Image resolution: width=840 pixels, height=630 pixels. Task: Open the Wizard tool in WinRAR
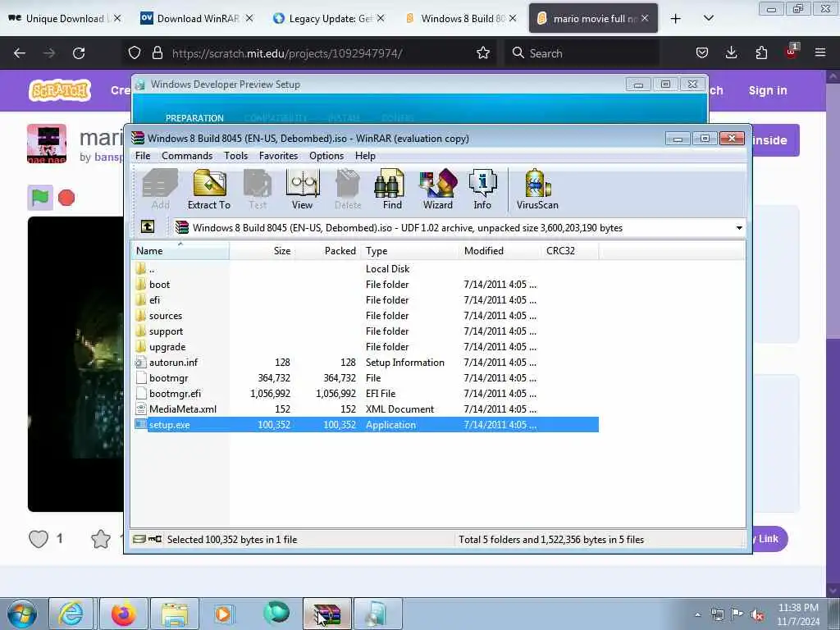438,189
